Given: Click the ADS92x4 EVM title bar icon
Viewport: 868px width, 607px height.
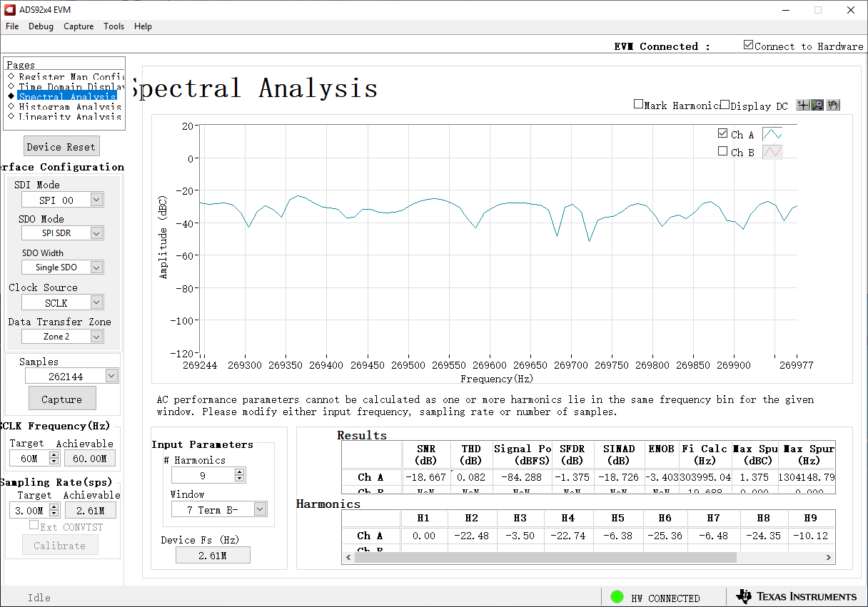Looking at the screenshot, I should [9, 10].
